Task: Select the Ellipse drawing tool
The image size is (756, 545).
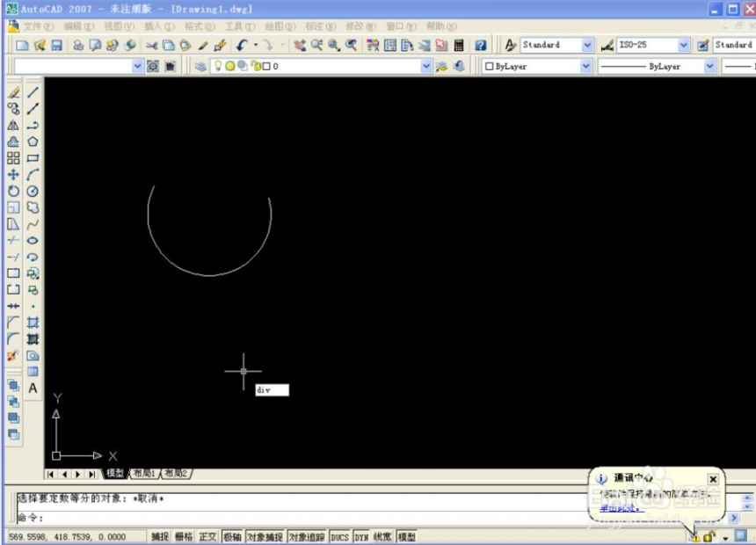Action: click(33, 240)
